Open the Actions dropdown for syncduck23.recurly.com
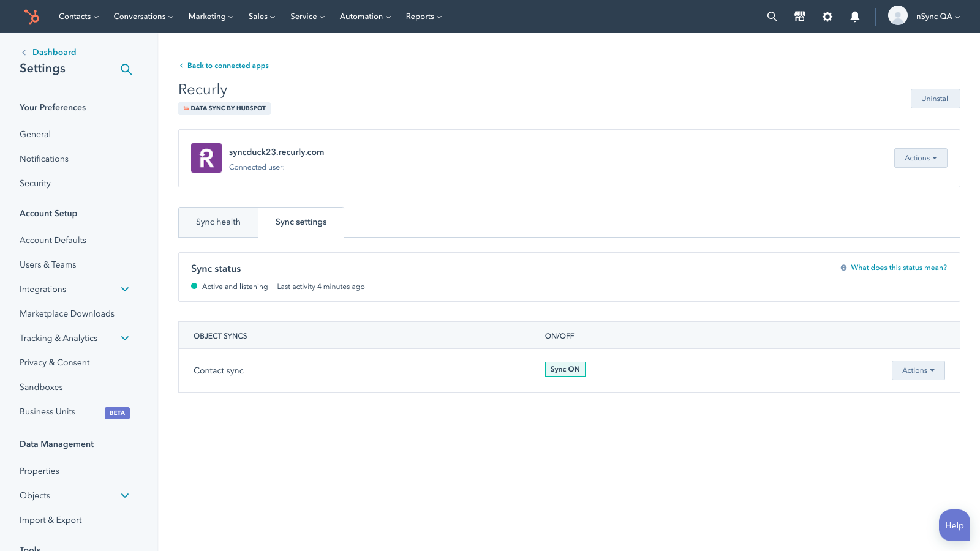The image size is (980, 551). (x=920, y=158)
